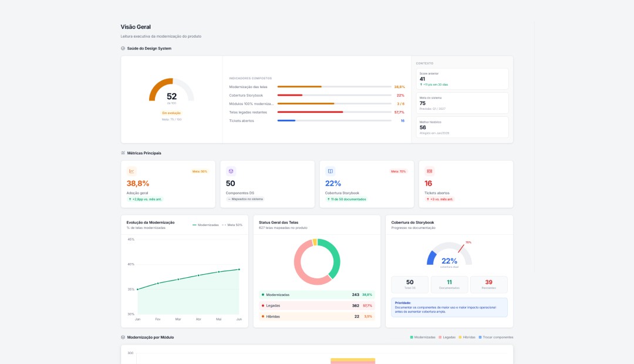Screen dimensions: 634x364
Task: Click the green Modernizadas swatch in module legend
Action: (412, 338)
